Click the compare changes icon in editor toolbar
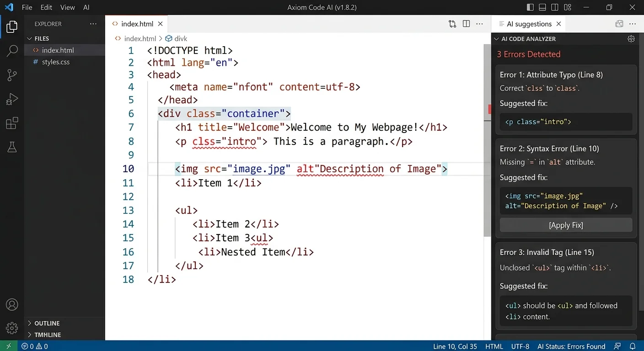Image resolution: width=644 pixels, height=351 pixels. tap(452, 24)
